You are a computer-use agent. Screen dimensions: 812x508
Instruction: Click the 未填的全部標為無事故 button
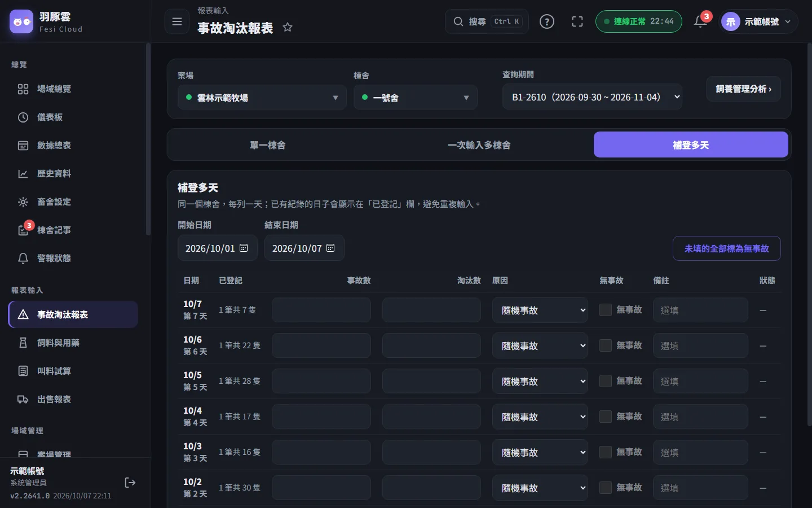pyautogui.click(x=727, y=248)
